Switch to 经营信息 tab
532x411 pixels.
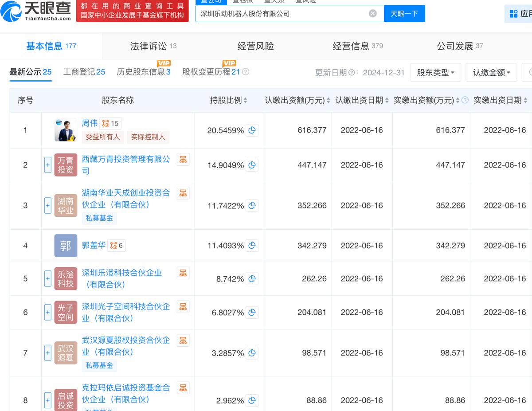click(358, 46)
